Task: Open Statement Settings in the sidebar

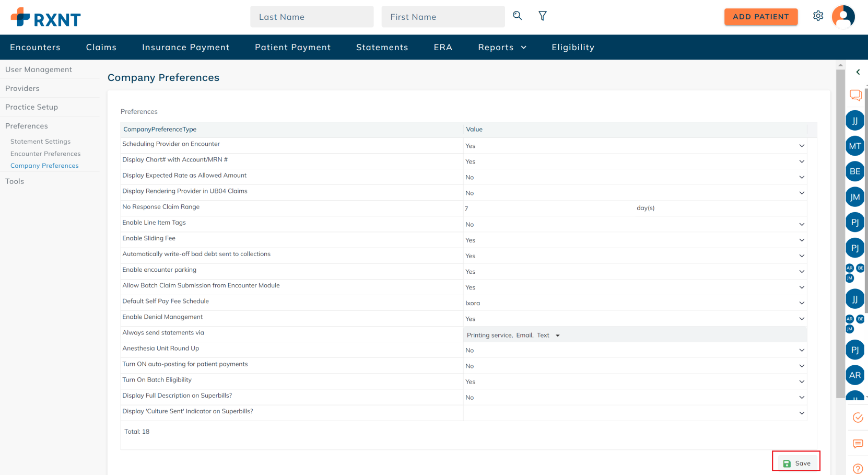Action: click(40, 142)
